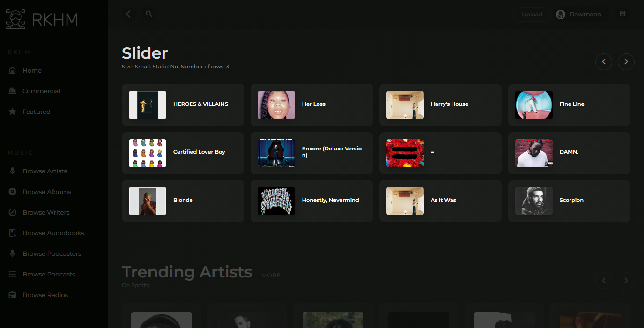Click the HEROES & VILLAINS title text
The width and height of the screenshot is (644, 328).
pyautogui.click(x=200, y=104)
